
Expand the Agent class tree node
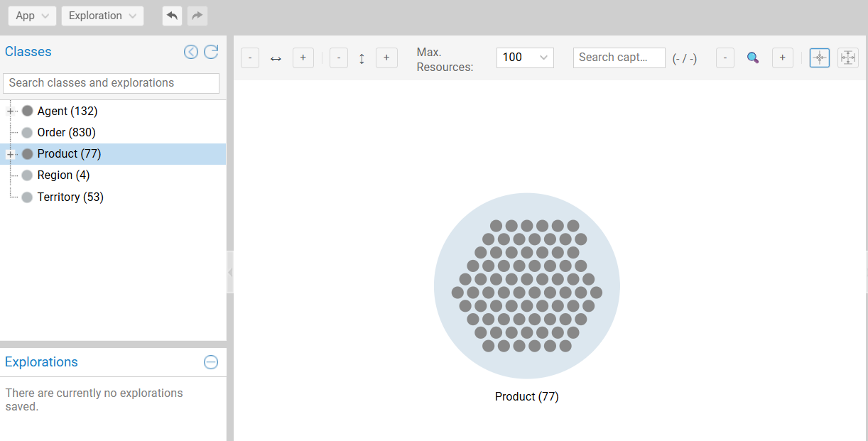coord(11,111)
